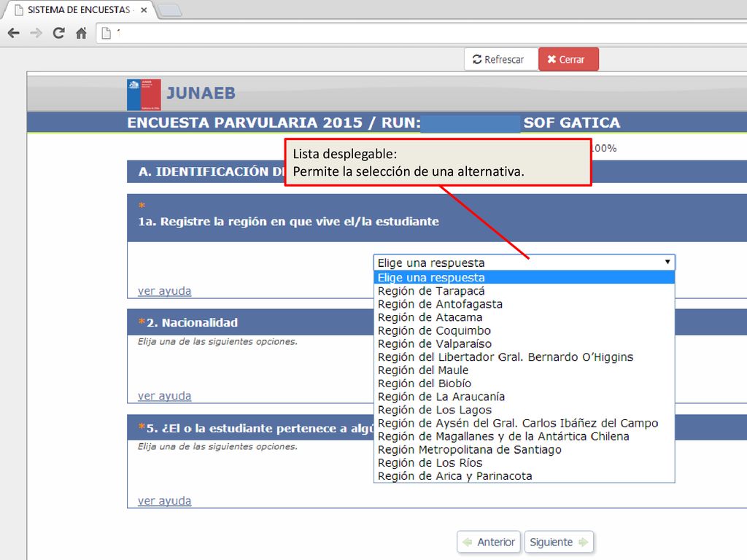Choose Región de Los Ríos
This screenshot has width=747, height=560.
[x=524, y=463]
